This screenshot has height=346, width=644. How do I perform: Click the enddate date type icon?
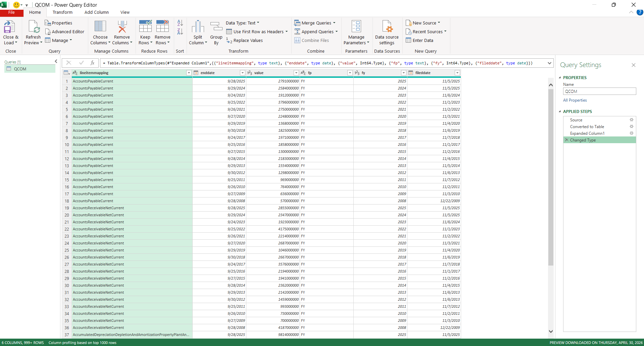coord(196,73)
